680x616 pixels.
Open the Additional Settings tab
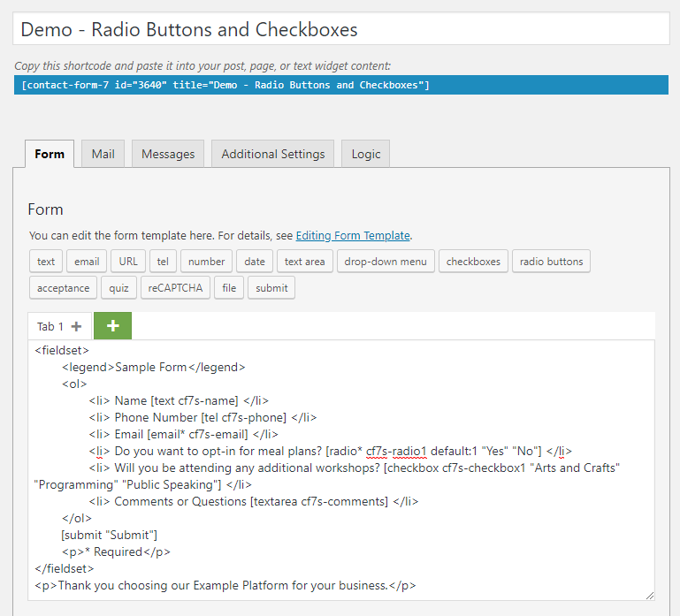tap(272, 154)
